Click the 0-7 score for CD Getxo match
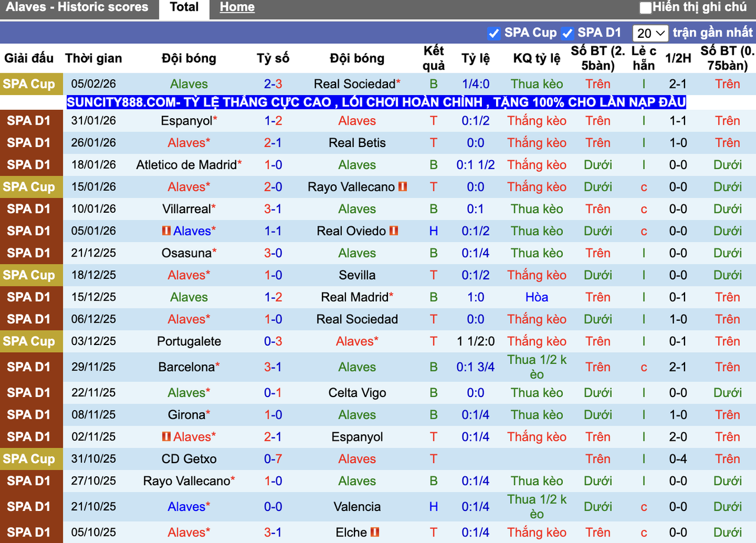 [273, 459]
